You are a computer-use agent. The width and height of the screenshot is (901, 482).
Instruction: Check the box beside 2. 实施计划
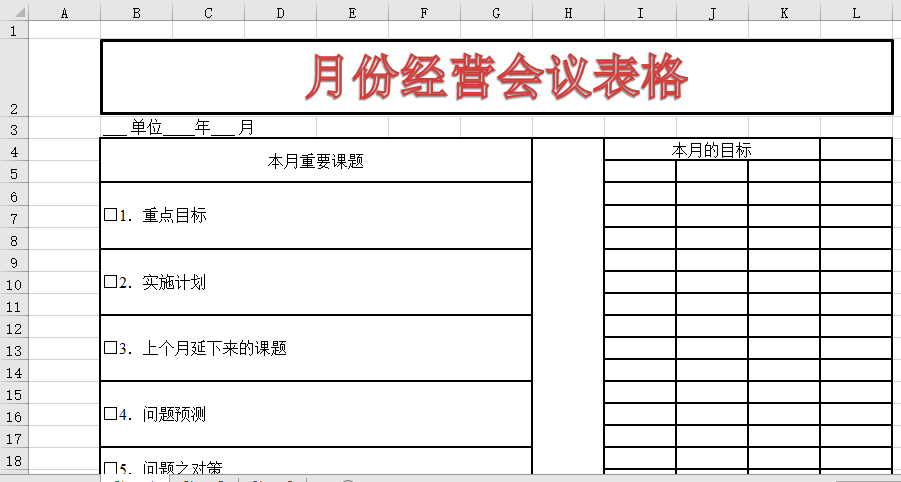(110, 282)
